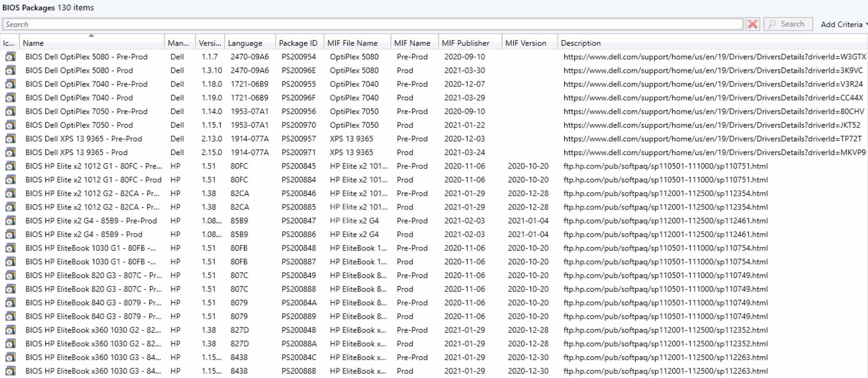Sort by Package ID column header
This screenshot has height=378, width=868.
coord(298,43)
